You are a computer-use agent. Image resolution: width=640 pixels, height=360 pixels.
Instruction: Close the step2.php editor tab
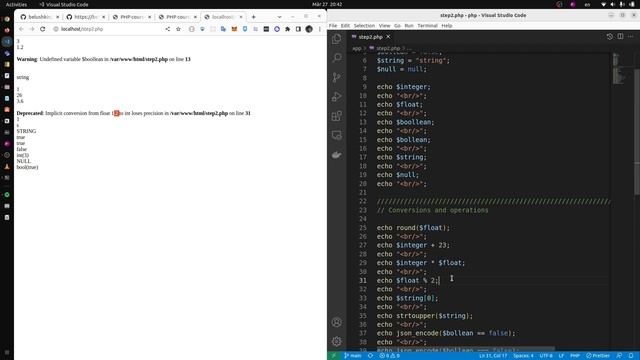click(388, 37)
